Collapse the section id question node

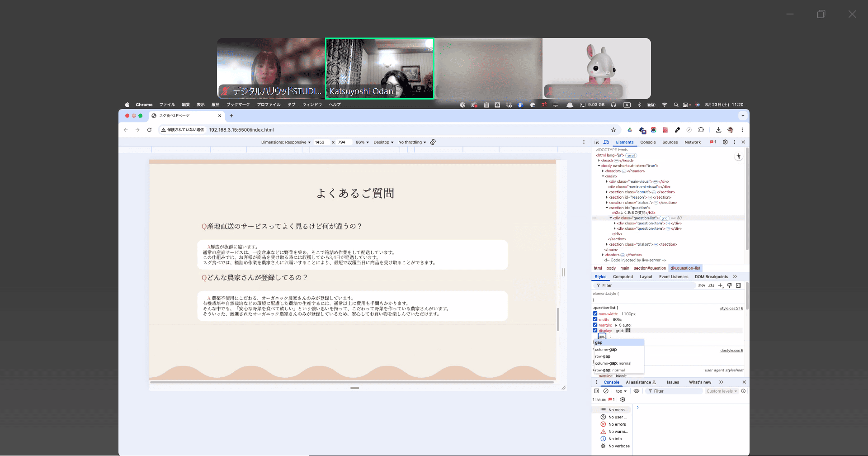pyautogui.click(x=607, y=208)
